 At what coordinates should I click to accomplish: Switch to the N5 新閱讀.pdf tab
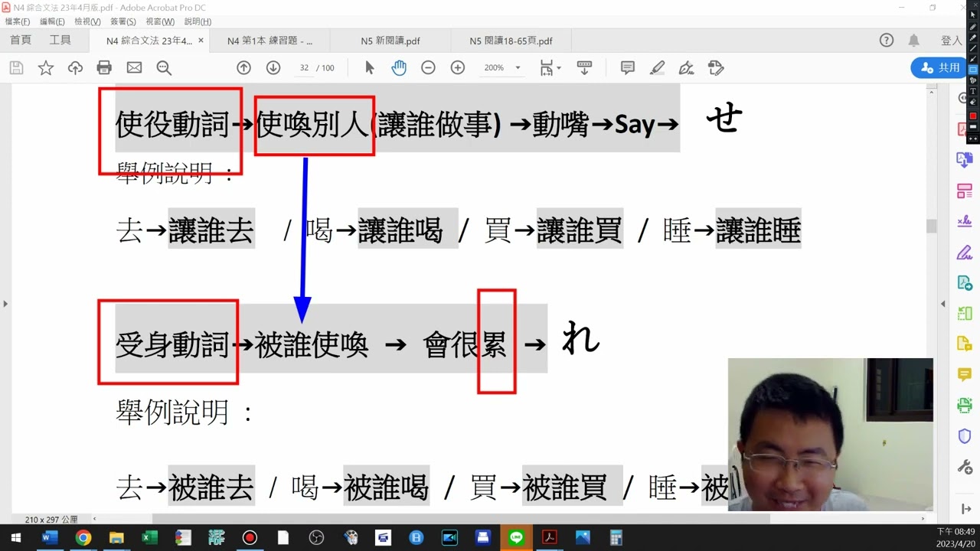point(390,41)
